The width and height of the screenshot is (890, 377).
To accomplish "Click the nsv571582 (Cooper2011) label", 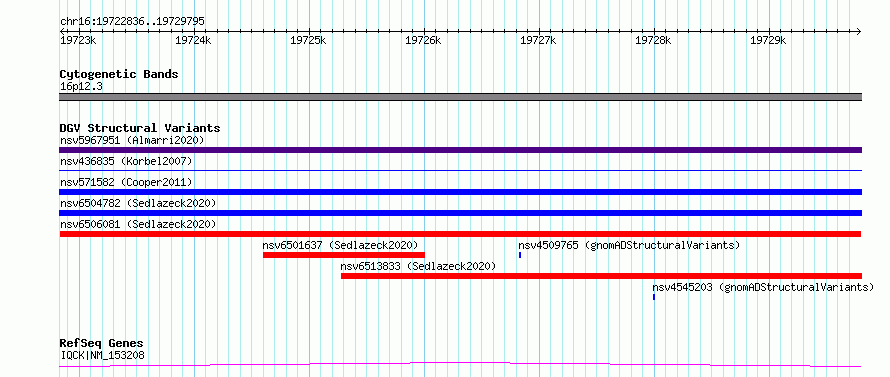I will coord(126,182).
